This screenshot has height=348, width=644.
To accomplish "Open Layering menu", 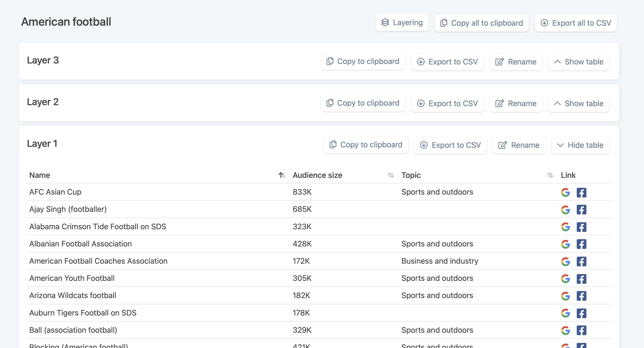I will pyautogui.click(x=402, y=23).
